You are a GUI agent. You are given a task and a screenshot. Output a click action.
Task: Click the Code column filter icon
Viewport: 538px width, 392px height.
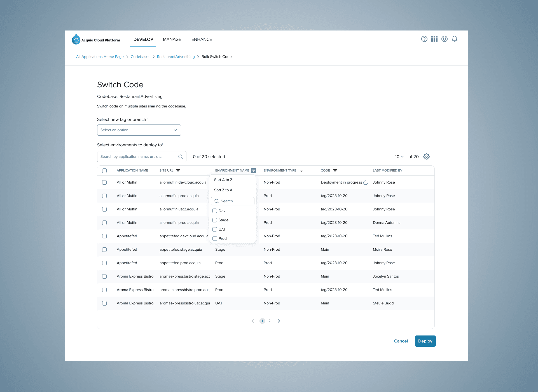(x=335, y=170)
